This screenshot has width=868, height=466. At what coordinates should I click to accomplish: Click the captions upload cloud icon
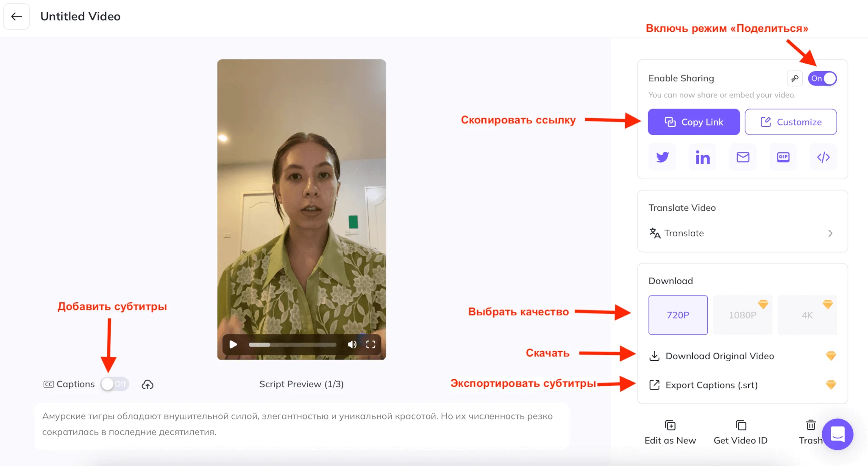147,385
